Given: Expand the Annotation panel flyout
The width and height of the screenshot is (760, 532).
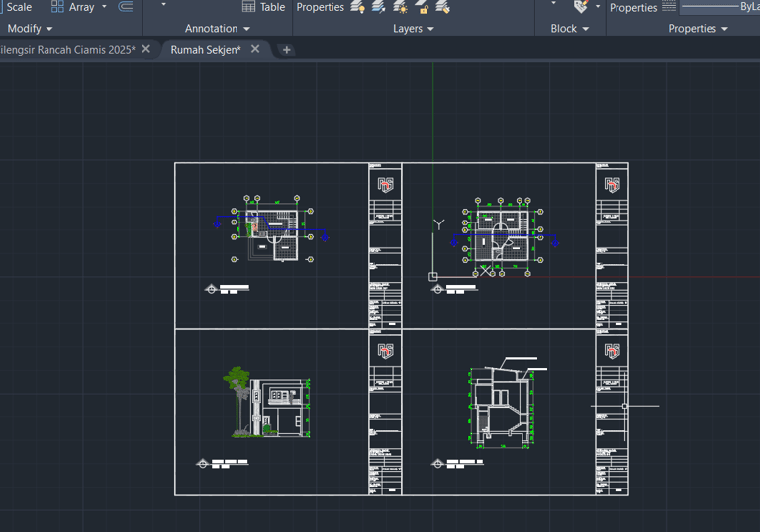Looking at the screenshot, I should [217, 29].
